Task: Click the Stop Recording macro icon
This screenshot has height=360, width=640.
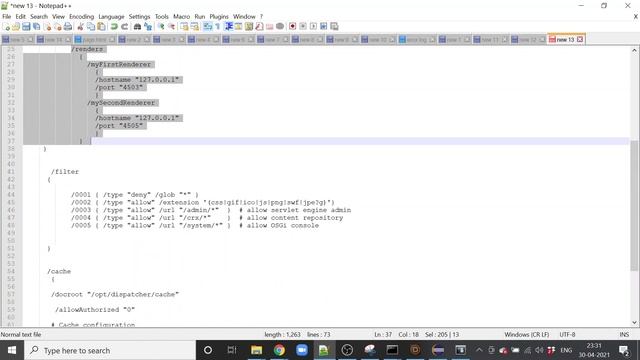Action: point(303,27)
